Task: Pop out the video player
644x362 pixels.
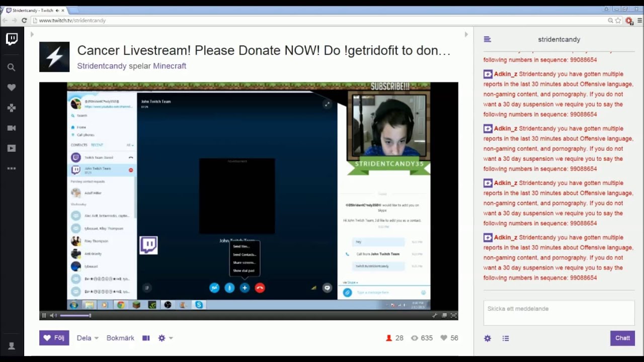Action: [444, 315]
